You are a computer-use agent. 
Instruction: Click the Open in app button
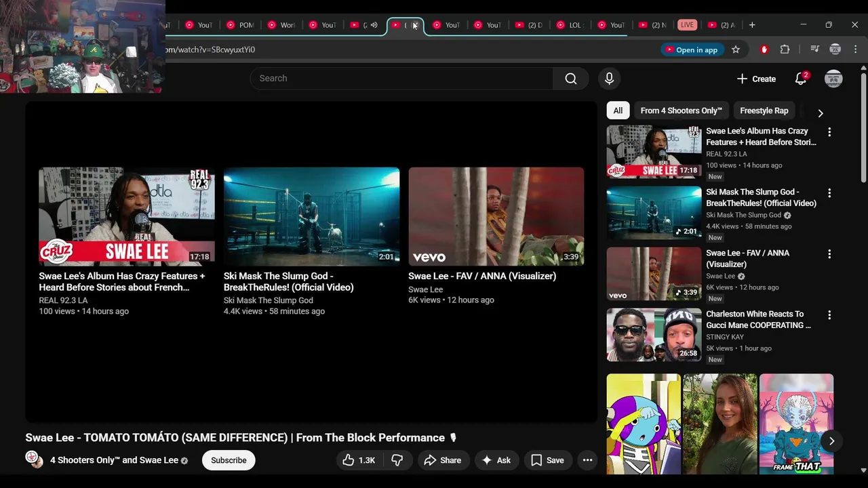tap(691, 49)
